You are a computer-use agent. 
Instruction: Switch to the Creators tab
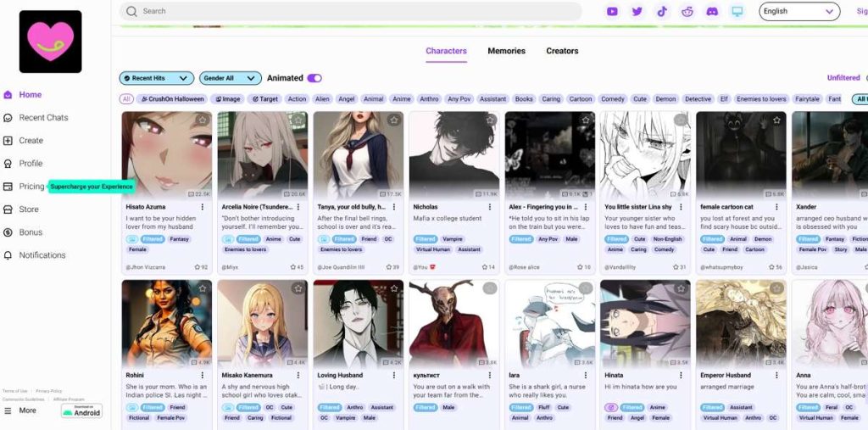tap(563, 51)
